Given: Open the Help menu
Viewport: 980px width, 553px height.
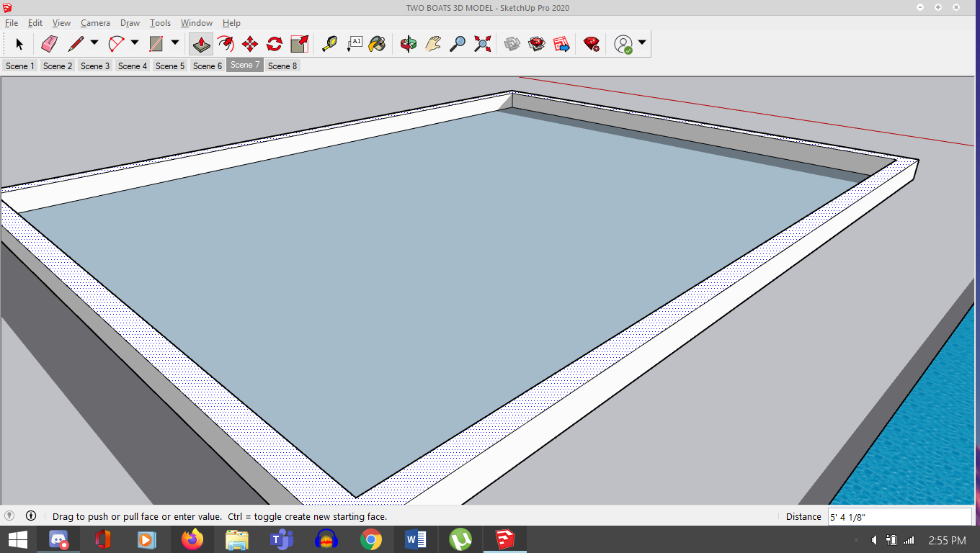Looking at the screenshot, I should pos(231,23).
